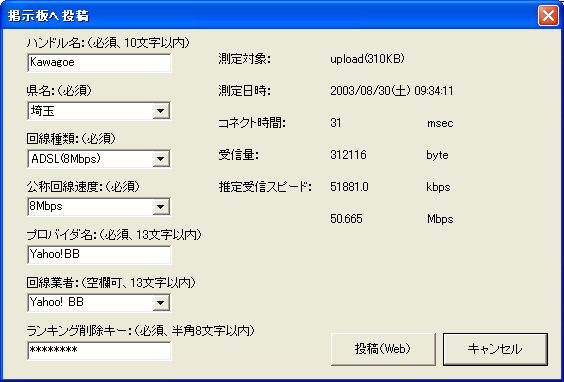Click the byte unit label

click(x=437, y=155)
